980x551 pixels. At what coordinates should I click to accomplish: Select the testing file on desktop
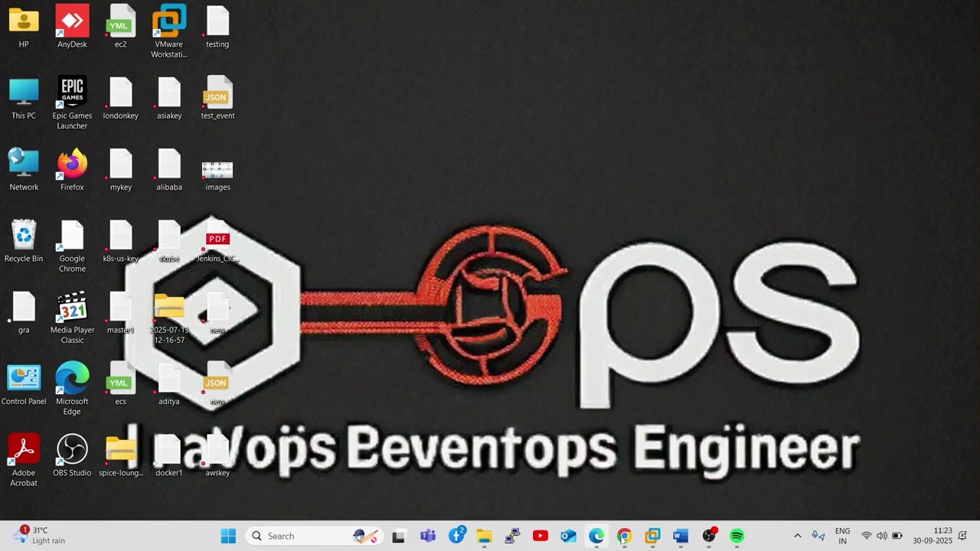[217, 28]
